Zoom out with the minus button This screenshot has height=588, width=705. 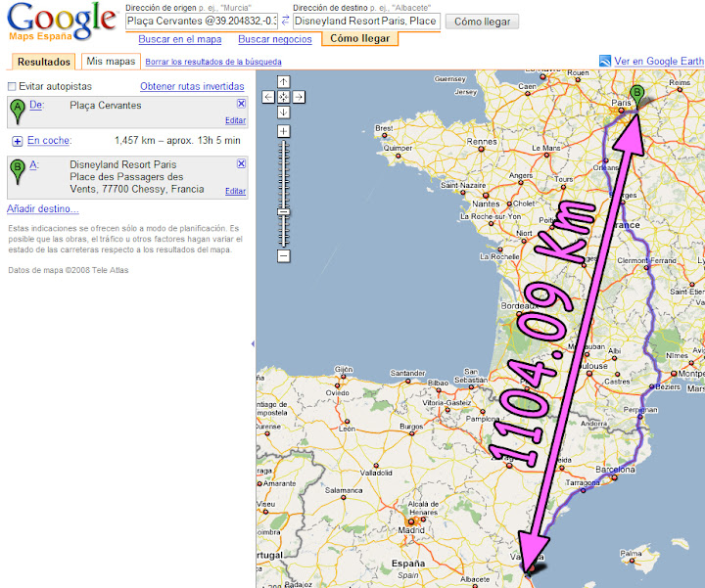[283, 256]
